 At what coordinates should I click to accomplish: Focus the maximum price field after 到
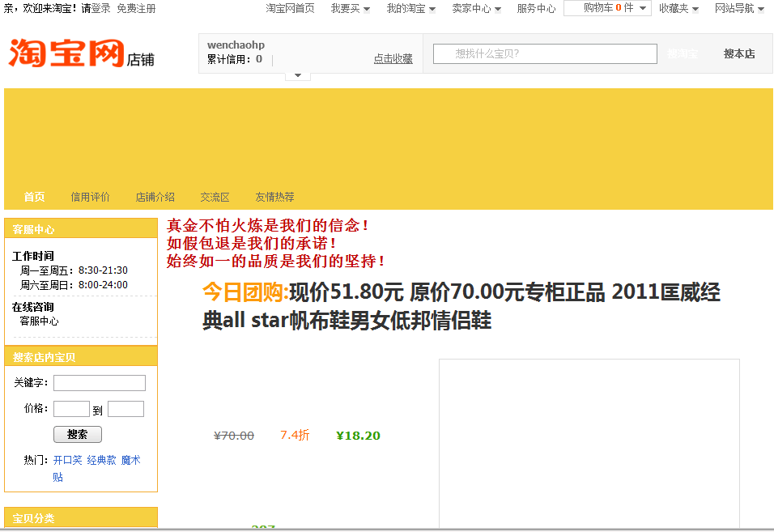[125, 409]
